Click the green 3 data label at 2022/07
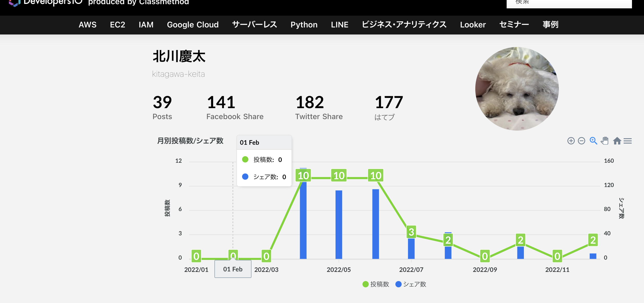644x303 pixels. tap(411, 232)
